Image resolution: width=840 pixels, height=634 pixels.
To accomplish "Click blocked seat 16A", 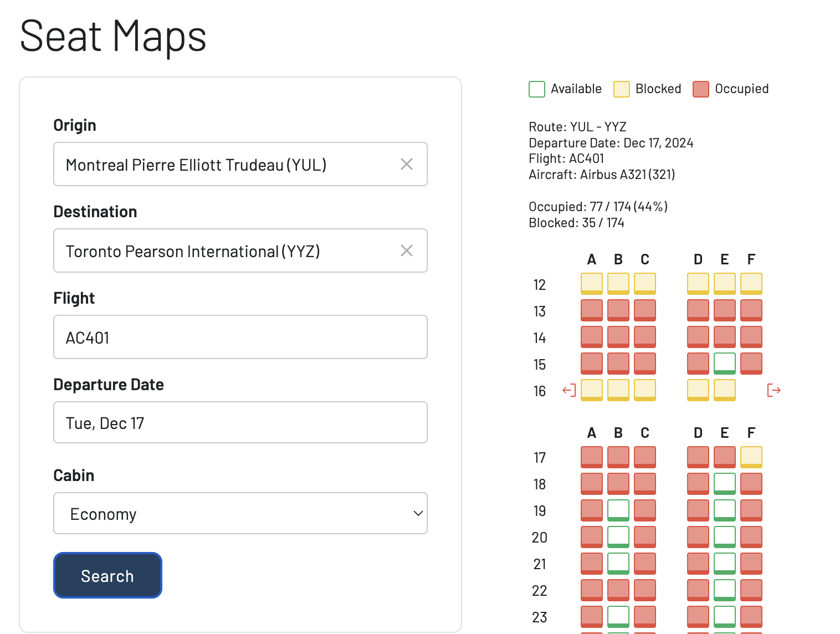I will coord(592,390).
